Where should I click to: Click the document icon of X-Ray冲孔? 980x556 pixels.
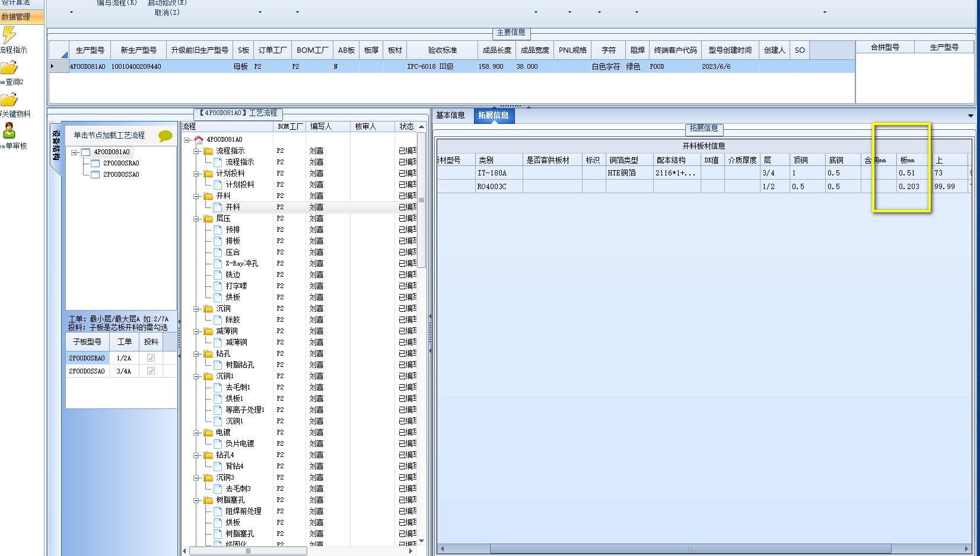tap(218, 263)
